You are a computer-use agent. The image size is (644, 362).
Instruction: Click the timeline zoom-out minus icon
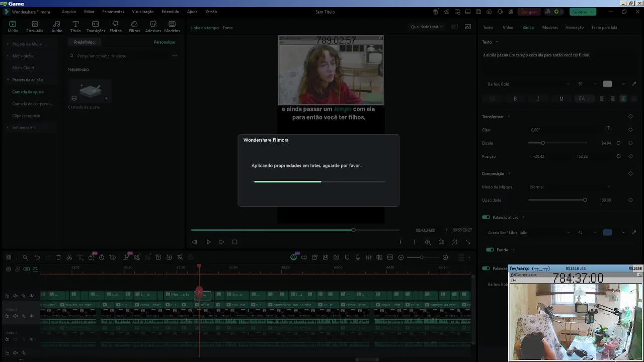tap(401, 257)
